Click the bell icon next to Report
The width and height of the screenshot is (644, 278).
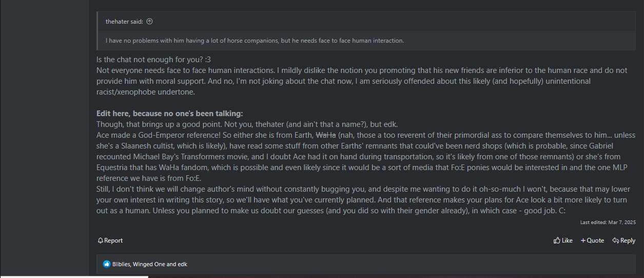(100, 240)
